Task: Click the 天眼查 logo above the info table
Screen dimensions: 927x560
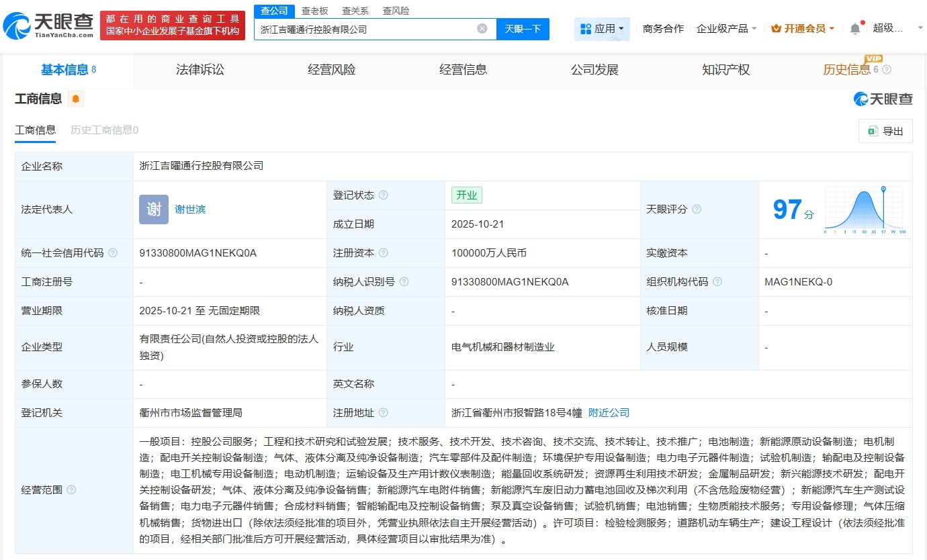Action: click(883, 99)
